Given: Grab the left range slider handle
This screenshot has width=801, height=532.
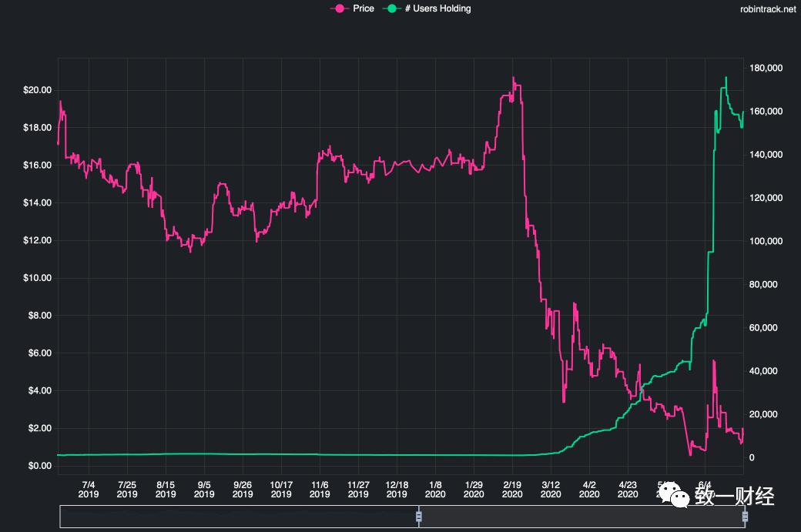Looking at the screenshot, I should (419, 517).
